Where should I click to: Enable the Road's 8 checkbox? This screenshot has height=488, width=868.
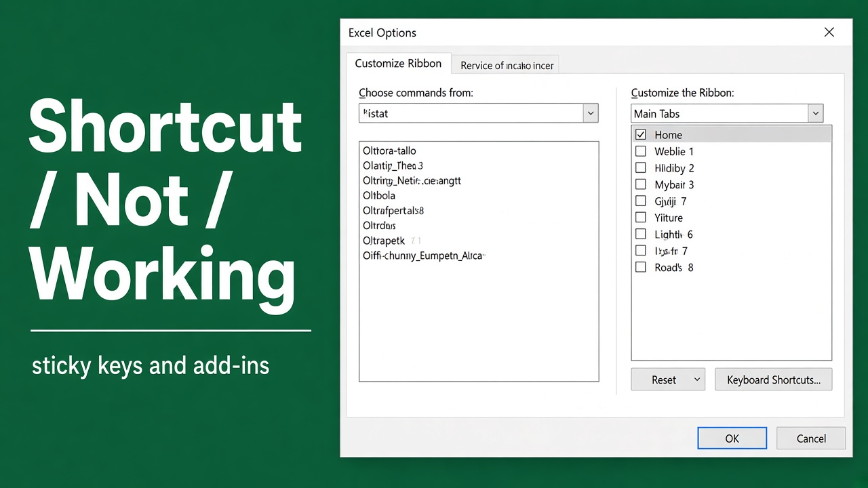click(640, 268)
